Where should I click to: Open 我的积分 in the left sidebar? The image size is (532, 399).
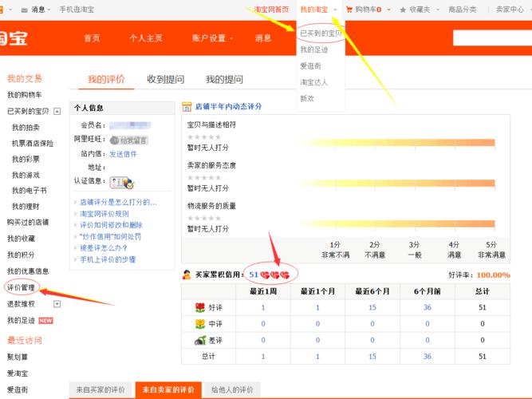click(21, 255)
